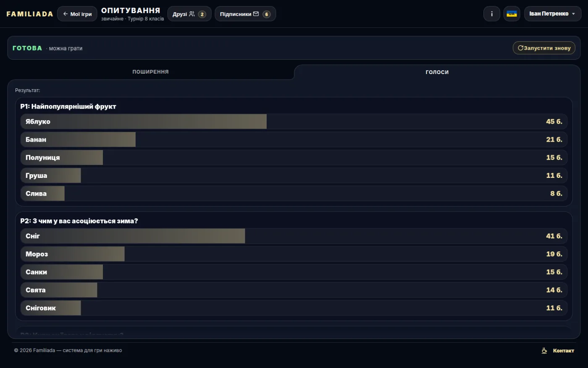The height and width of the screenshot is (368, 588).
Task: Click the coffee cup icon in footer
Action: (544, 350)
